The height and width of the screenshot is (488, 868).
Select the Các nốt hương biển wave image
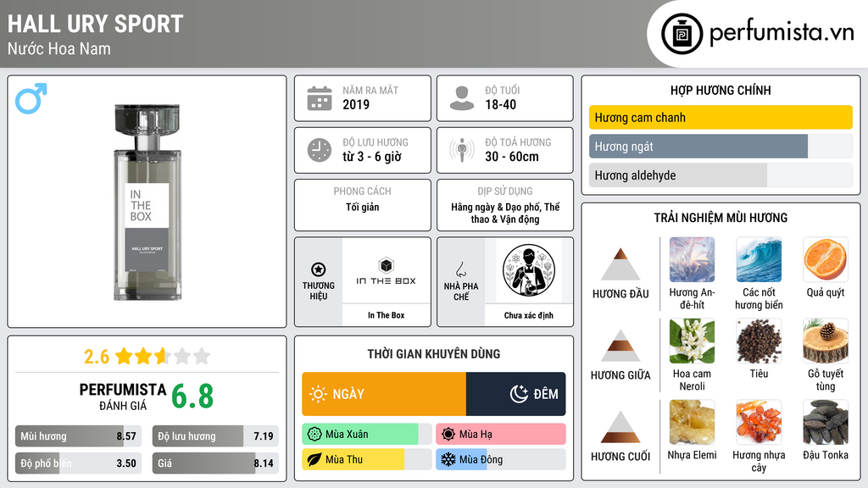coord(759,260)
